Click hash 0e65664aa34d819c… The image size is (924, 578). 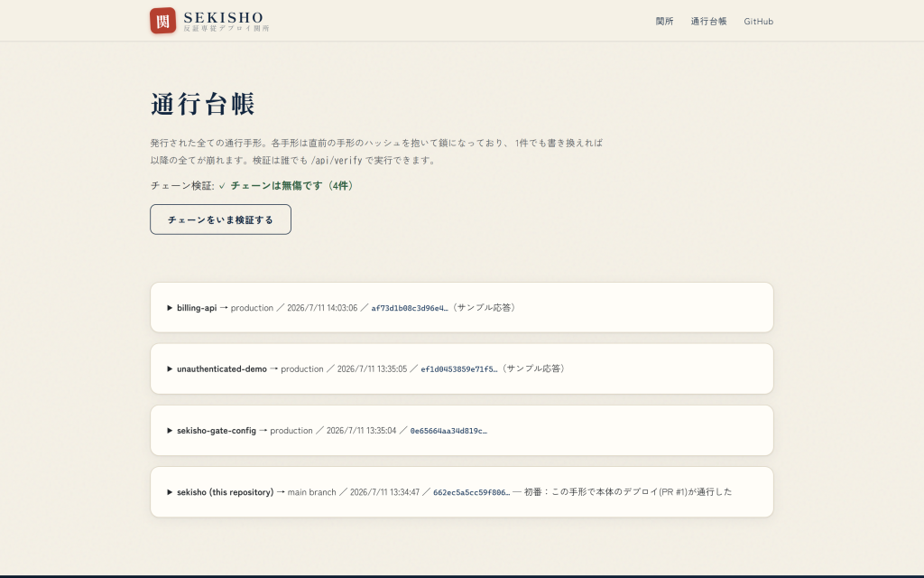pyautogui.click(x=448, y=431)
